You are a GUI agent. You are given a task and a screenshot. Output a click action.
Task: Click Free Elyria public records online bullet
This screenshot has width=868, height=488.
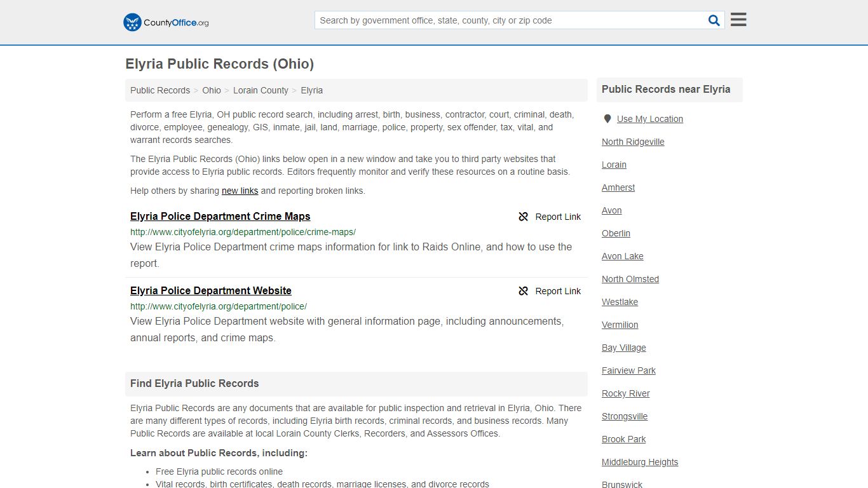click(219, 471)
